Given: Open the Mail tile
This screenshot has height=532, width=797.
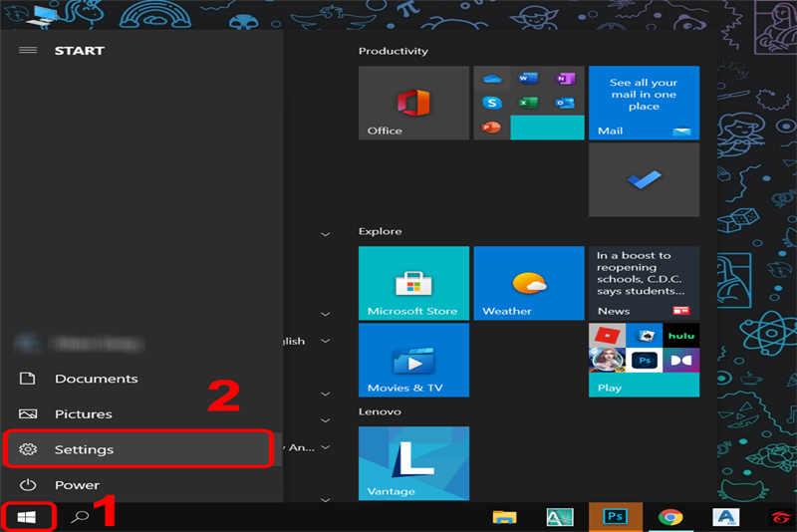Looking at the screenshot, I should point(644,103).
